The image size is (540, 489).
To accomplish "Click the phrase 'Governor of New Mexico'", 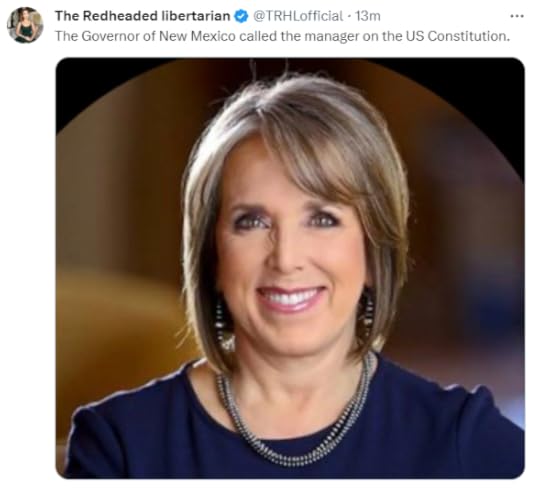I will click(x=158, y=36).
